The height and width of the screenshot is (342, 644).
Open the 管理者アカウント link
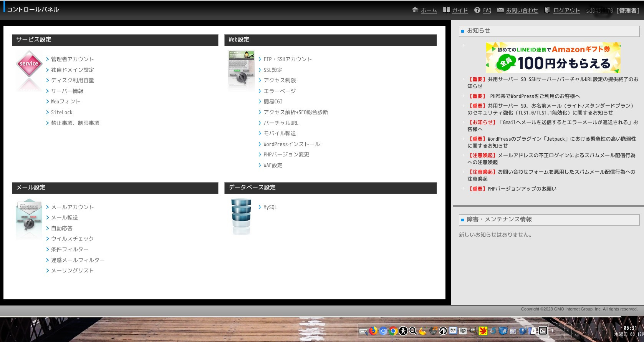click(x=72, y=59)
